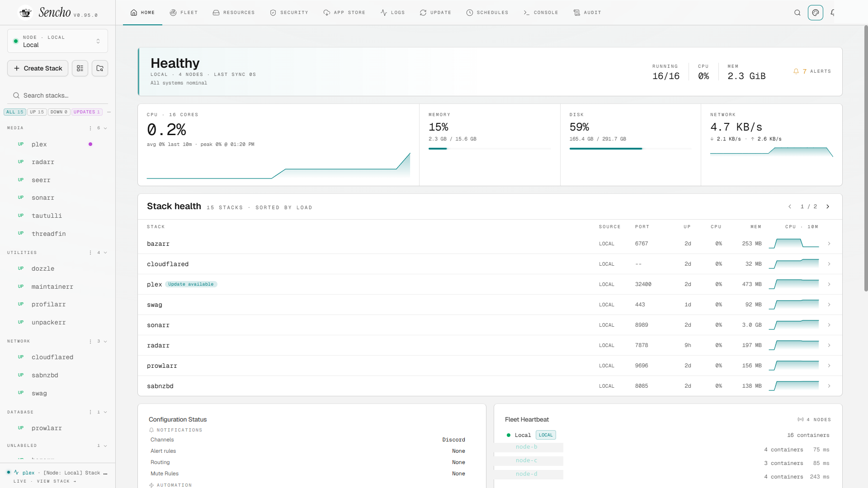Click the bazarr CPU sparkline chart

794,244
